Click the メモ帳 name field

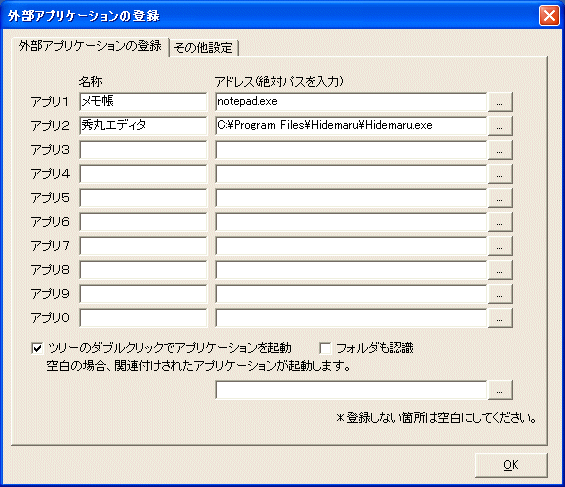click(143, 102)
